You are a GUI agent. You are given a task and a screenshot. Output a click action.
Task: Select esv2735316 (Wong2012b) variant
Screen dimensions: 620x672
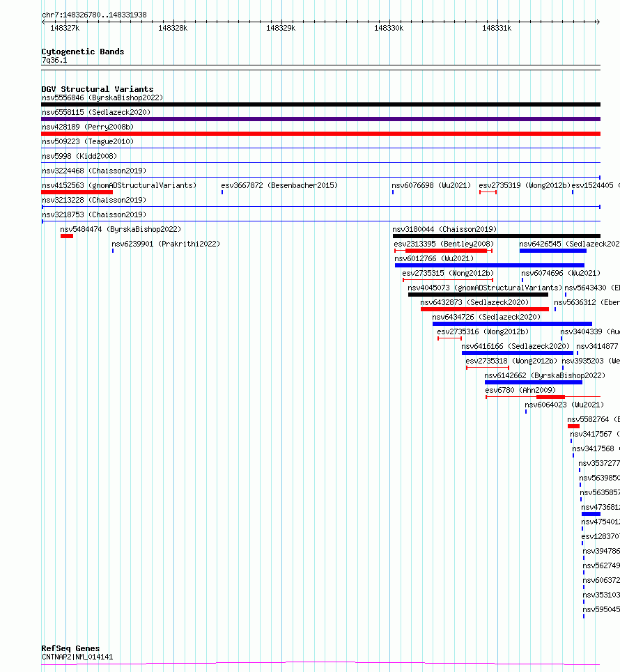(483, 331)
